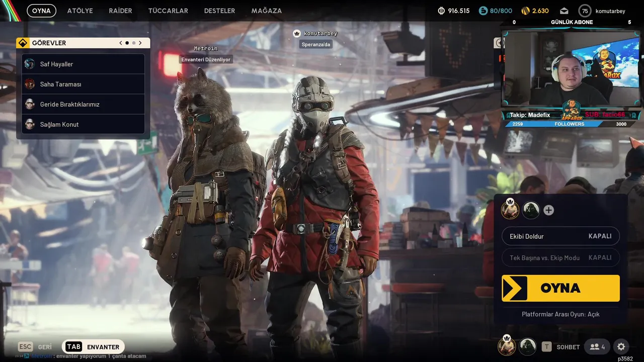Click the yellow striped currency icon beside 2.630

(525, 11)
